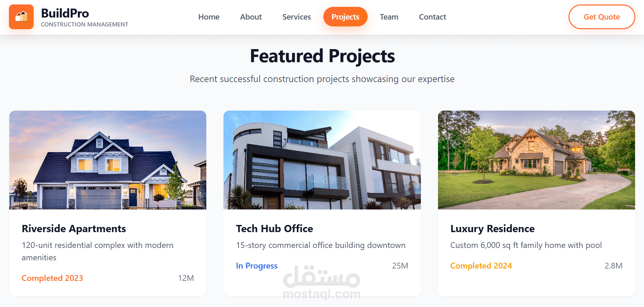Click the orange BuildPro logo icon
Screen dimensions: 644x307
(x=21, y=17)
